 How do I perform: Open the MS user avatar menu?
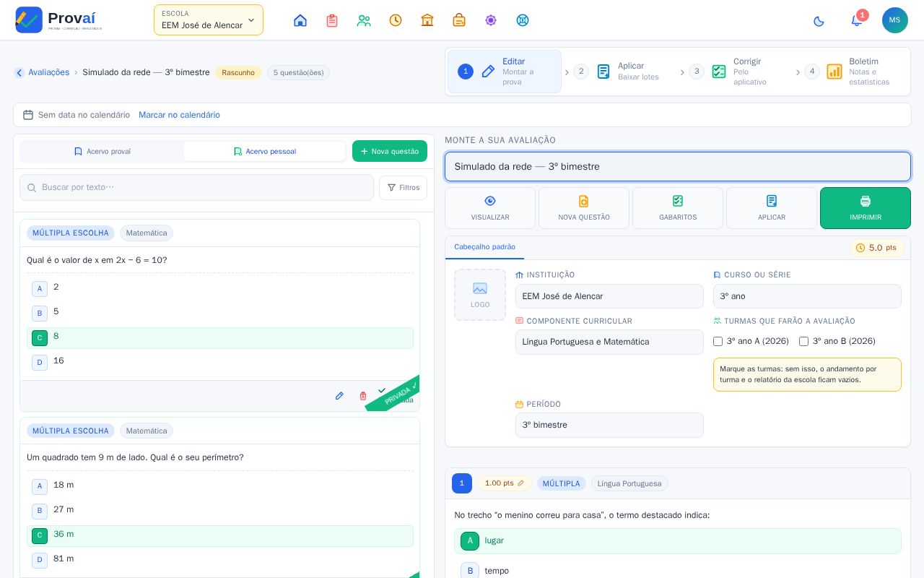[895, 20]
